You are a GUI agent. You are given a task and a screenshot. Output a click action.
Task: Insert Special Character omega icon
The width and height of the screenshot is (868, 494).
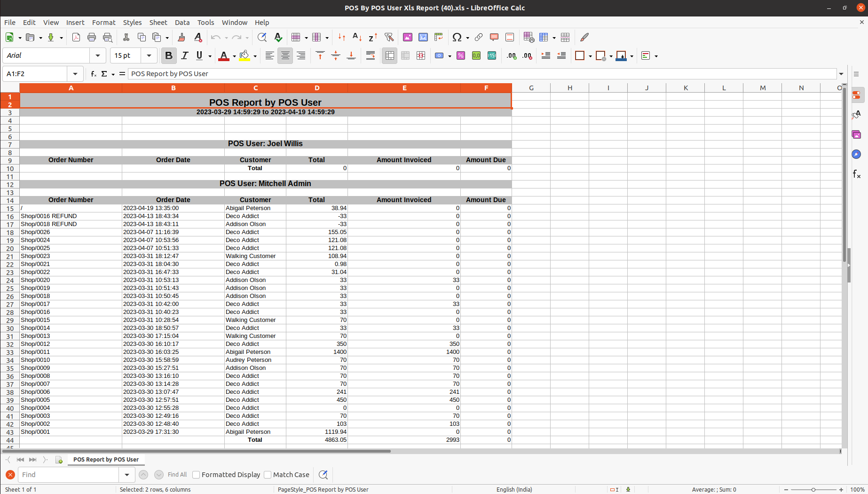pos(457,37)
